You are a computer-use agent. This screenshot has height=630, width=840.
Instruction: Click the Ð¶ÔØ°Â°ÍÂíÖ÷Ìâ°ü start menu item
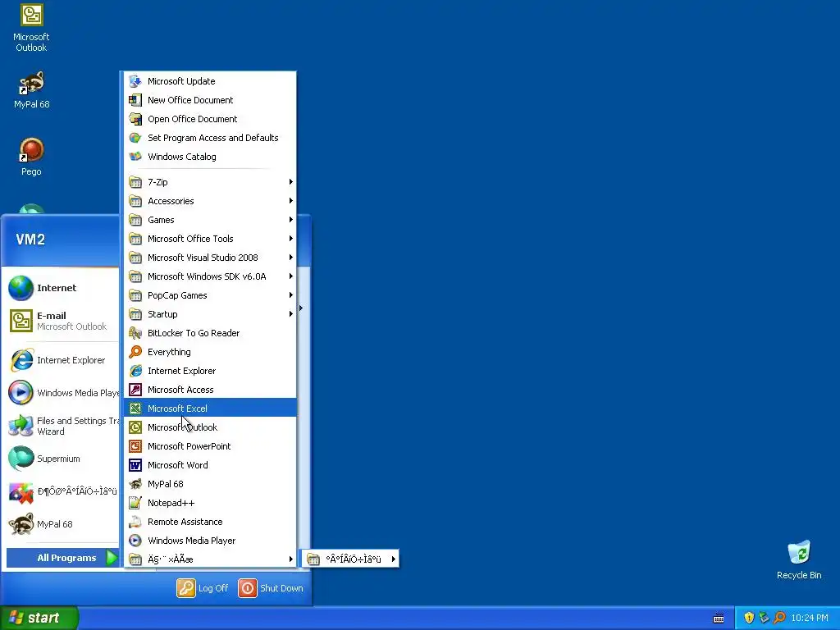[x=62, y=491]
